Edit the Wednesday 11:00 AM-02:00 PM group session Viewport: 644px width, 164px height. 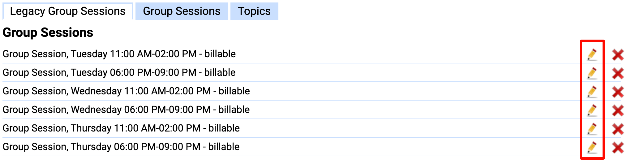592,92
